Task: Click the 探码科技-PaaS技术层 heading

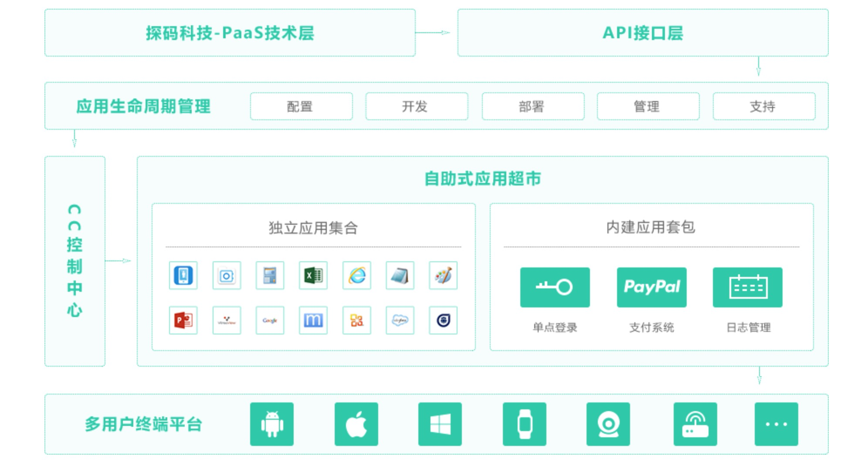Action: 230,33
